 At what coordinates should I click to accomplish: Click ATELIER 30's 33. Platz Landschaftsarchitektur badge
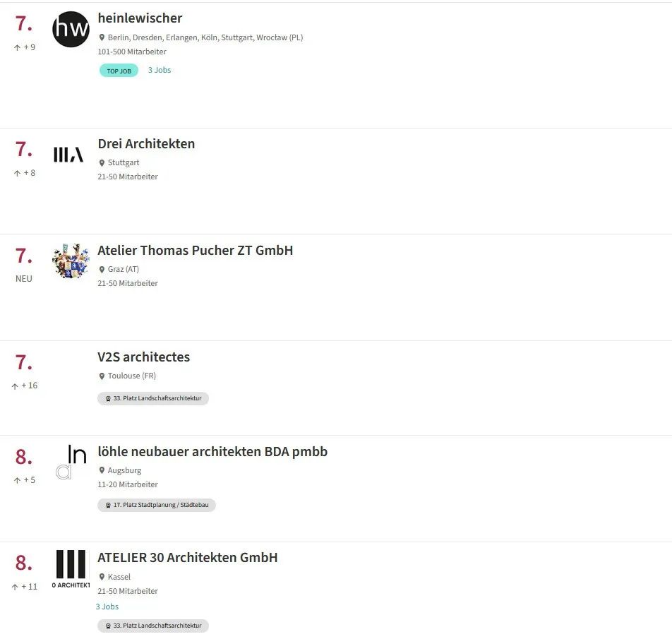pos(153,626)
